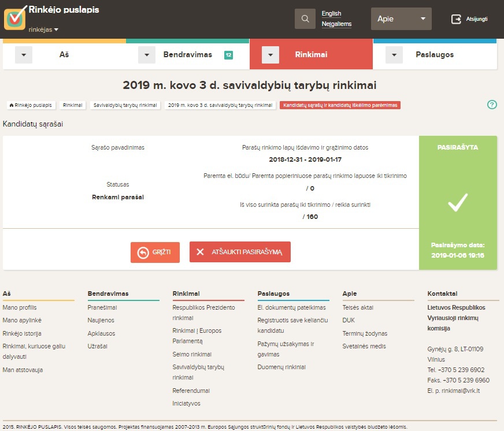Image resolution: width=504 pixels, height=431 pixels.
Task: Open Registruotis save keliančiu kandidatu link
Action: (292, 326)
